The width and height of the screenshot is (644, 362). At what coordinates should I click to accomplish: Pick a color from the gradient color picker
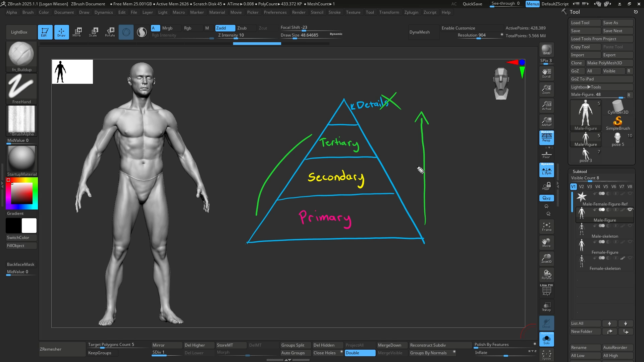point(21,193)
